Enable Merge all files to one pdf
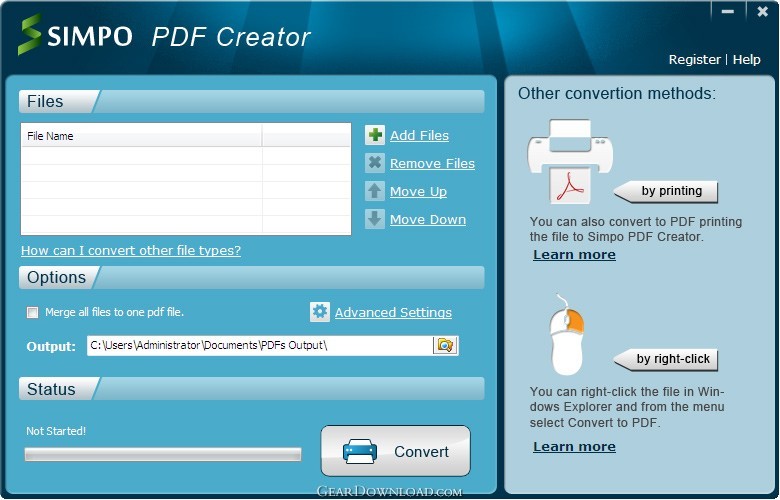780x500 pixels. pos(32,312)
